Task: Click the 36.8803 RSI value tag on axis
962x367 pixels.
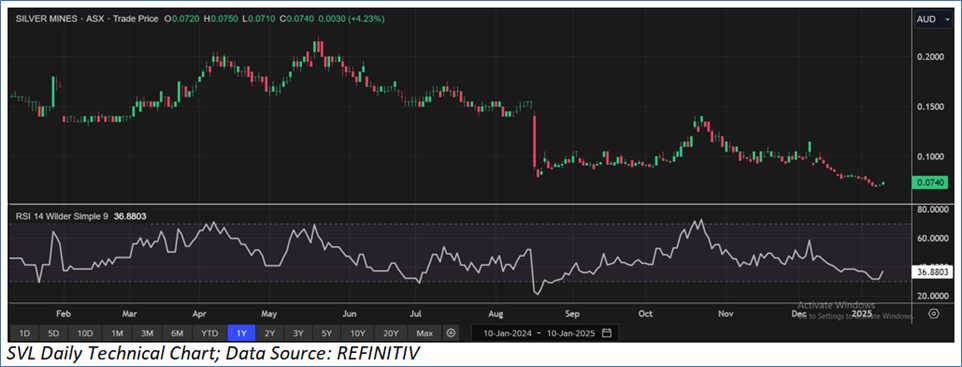Action: (x=932, y=271)
